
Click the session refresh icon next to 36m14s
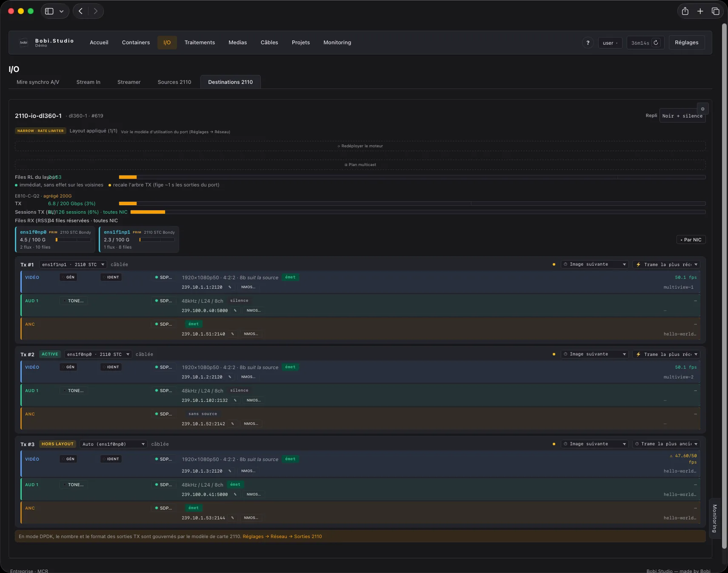[x=656, y=43]
